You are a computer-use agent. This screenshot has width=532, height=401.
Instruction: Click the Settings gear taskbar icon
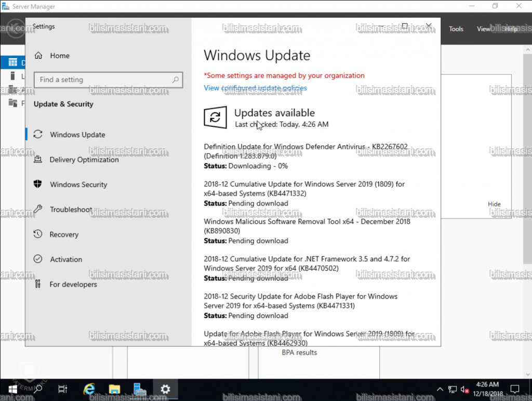pyautogui.click(x=165, y=389)
